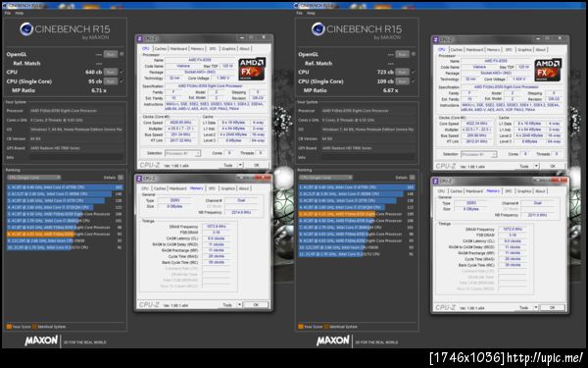This screenshot has width=588, height=368.
Task: Click the DRAM Frequency value in the Memory CPU-Z beside 640 cb
Action: click(x=217, y=227)
